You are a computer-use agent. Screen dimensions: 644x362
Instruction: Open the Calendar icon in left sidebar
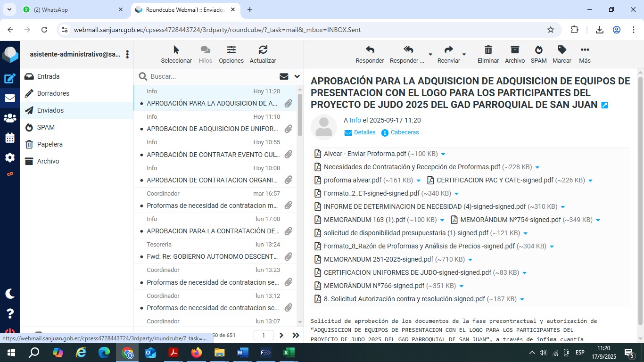click(x=10, y=138)
